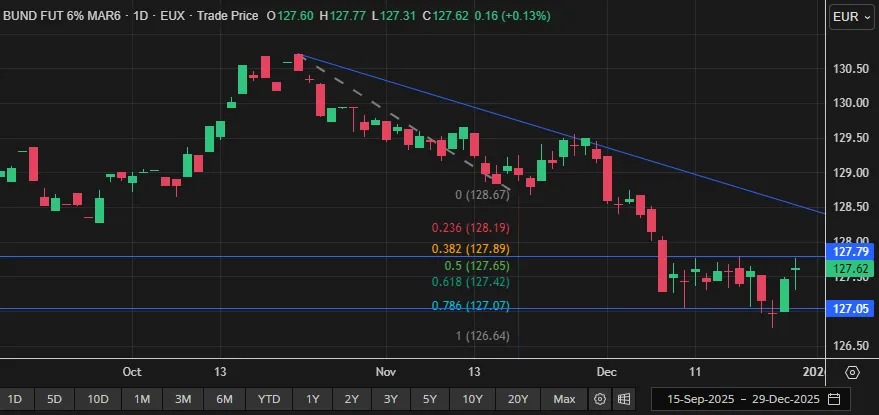Click the 127.05 support line price label

click(x=852, y=310)
